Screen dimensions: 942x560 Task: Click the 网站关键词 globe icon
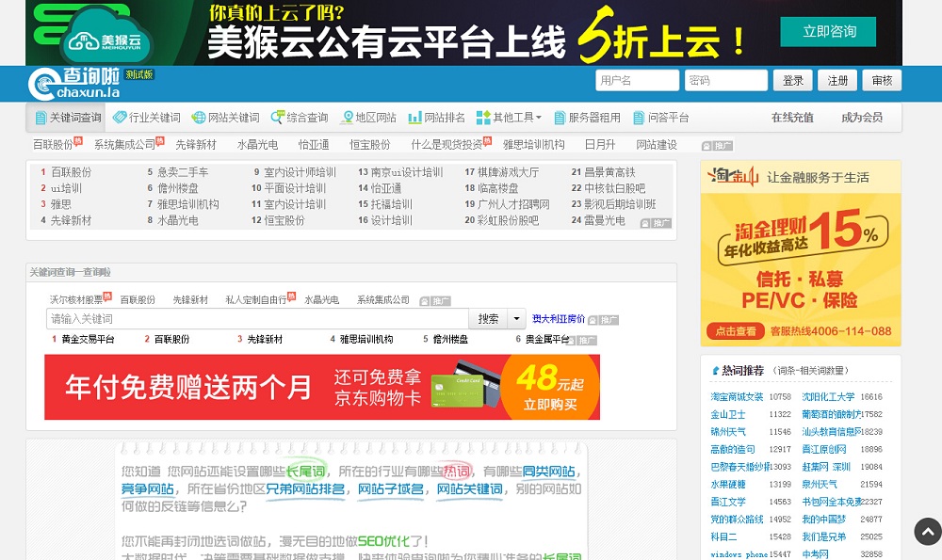coord(198,118)
